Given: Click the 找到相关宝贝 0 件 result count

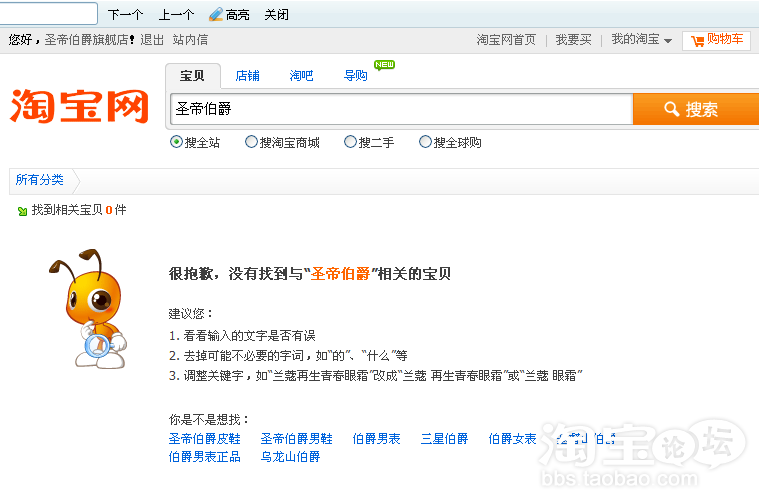Looking at the screenshot, I should click(x=79, y=210).
